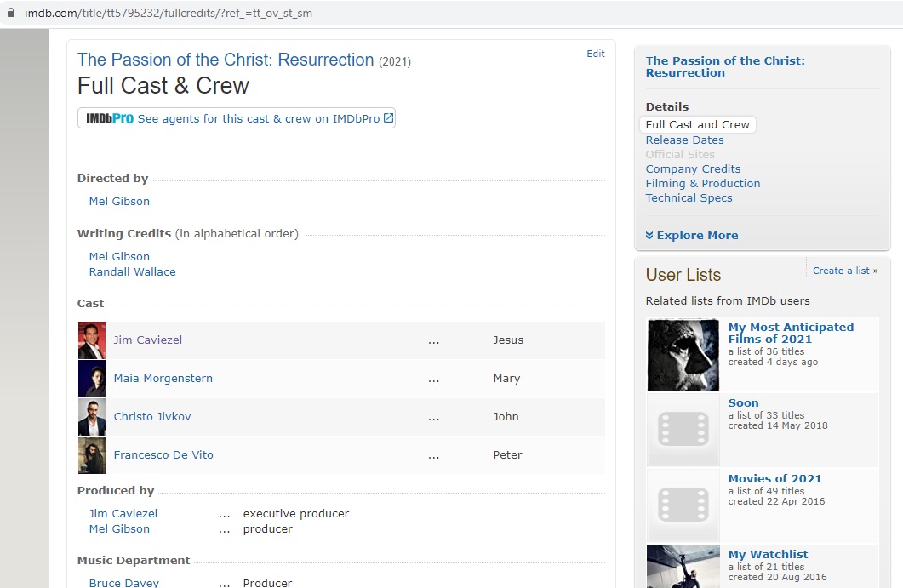Click the film reel placeholder for Soon list

[683, 430]
